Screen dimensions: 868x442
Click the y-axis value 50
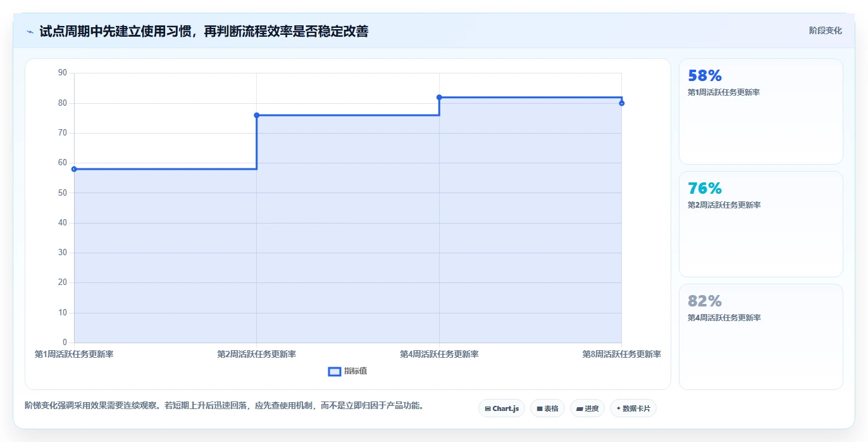62,193
